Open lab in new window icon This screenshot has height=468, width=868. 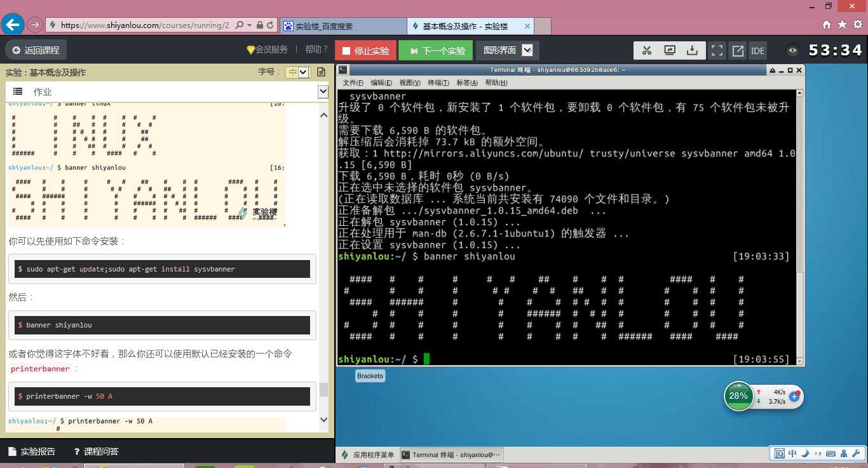(x=738, y=51)
